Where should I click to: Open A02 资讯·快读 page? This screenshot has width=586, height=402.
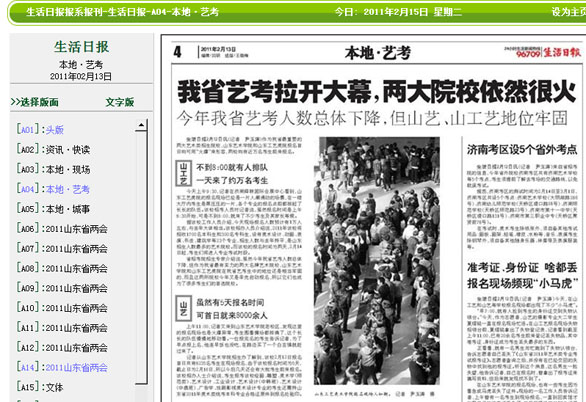point(53,149)
